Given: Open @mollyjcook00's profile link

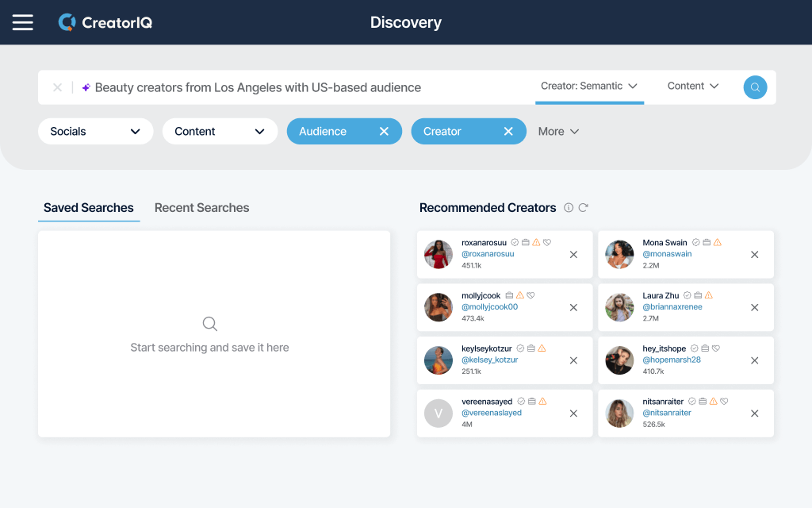Looking at the screenshot, I should pos(488,307).
